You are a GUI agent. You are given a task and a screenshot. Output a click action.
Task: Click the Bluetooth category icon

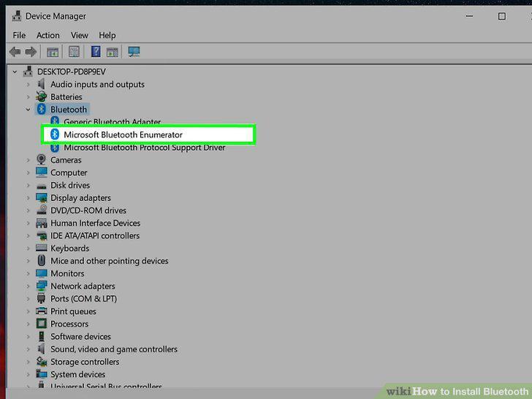click(x=42, y=110)
